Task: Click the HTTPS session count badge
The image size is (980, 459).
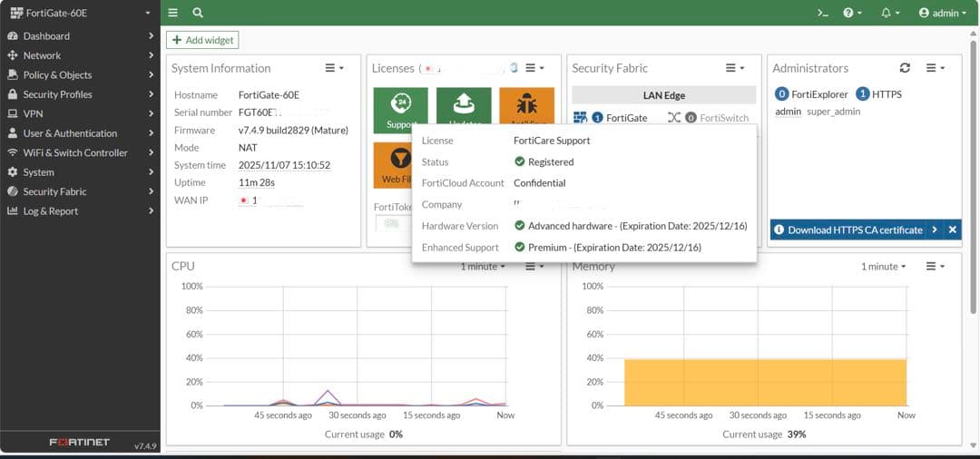Action: tap(863, 94)
